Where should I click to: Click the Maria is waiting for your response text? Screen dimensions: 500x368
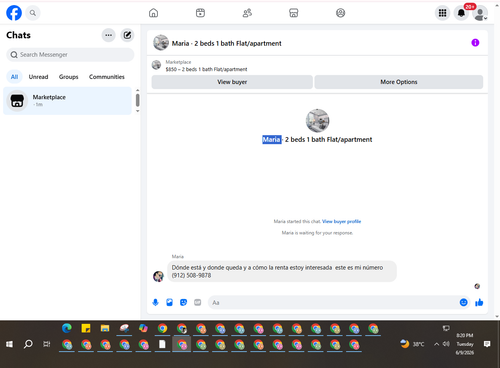pos(317,233)
